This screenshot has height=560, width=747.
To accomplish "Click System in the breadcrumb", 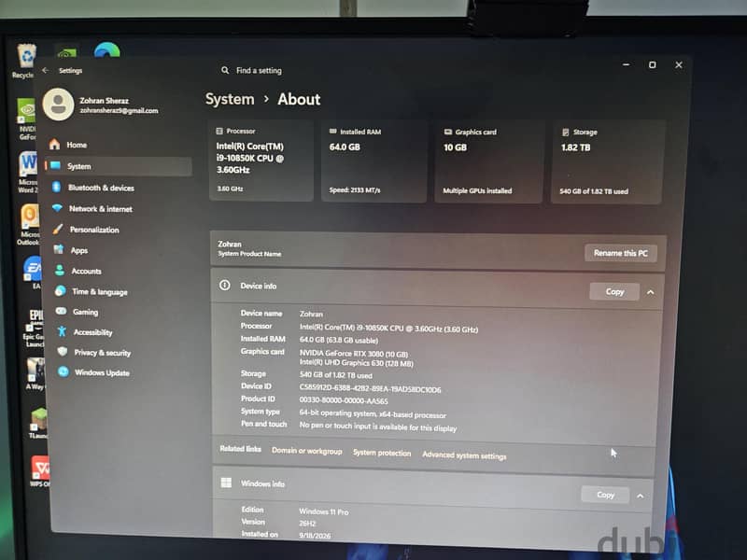I will pos(230,99).
